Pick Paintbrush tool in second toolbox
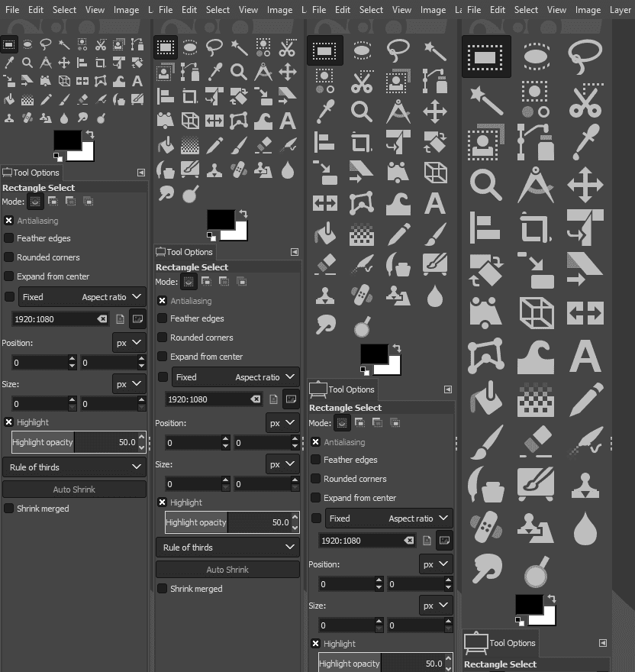This screenshot has width=635, height=672. coord(239,145)
